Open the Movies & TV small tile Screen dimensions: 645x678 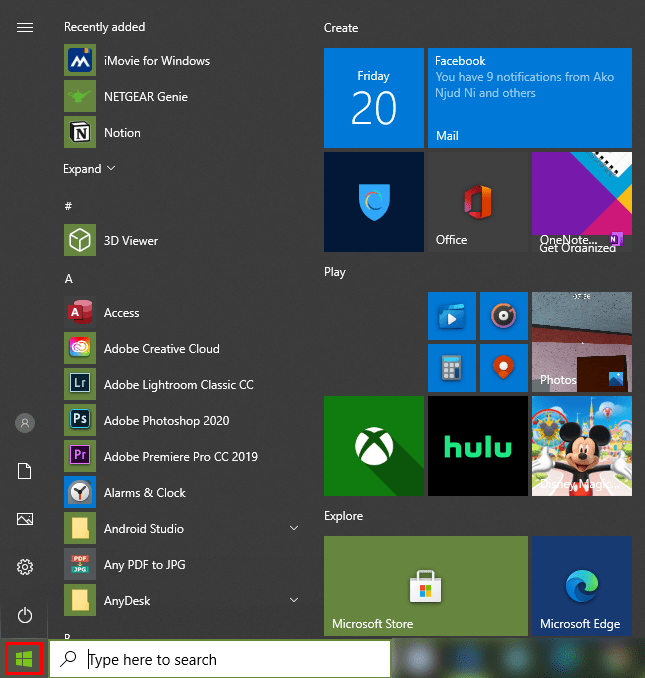point(452,317)
